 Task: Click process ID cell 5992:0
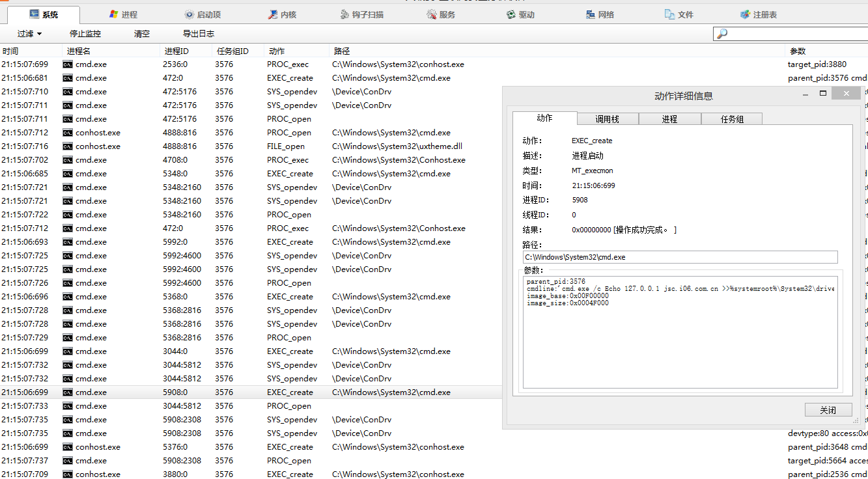175,242
